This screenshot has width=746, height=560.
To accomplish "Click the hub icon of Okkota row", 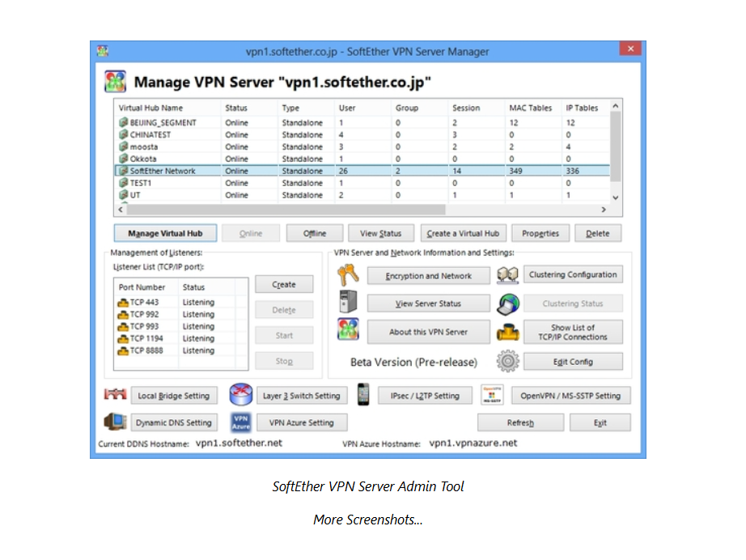I will pos(123,159).
